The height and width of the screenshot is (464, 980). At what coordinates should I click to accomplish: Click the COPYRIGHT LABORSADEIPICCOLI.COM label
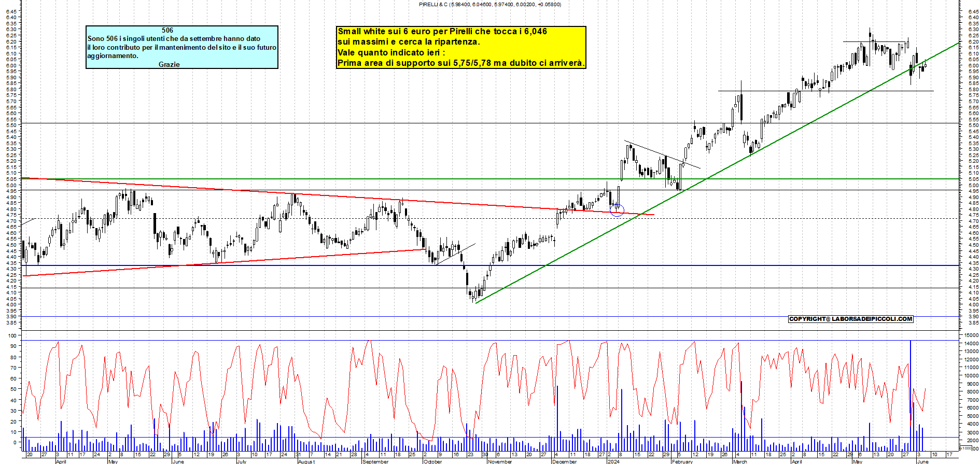tap(850, 319)
